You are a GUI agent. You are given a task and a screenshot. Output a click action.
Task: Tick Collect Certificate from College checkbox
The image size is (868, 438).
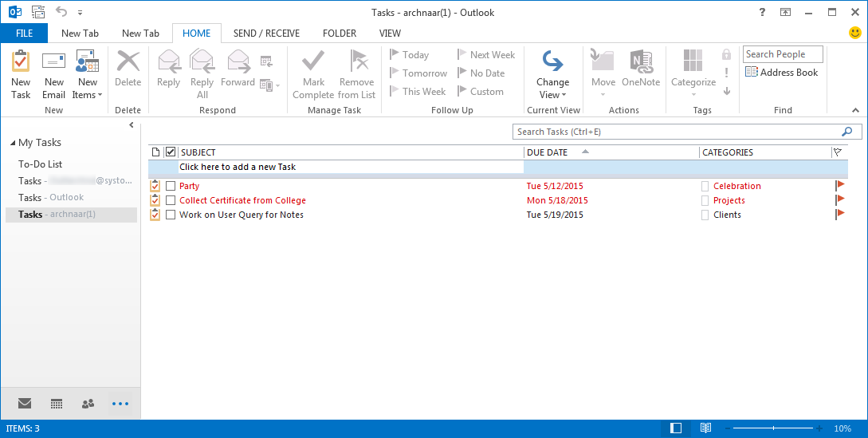coord(171,201)
